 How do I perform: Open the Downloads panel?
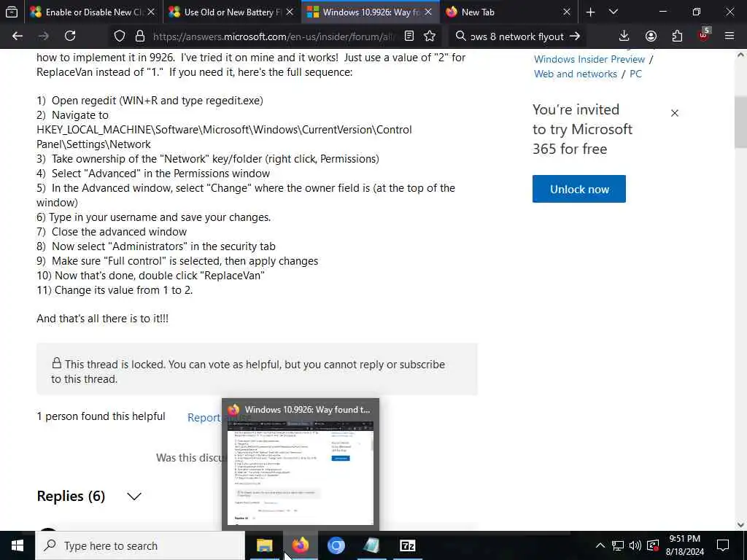624,36
